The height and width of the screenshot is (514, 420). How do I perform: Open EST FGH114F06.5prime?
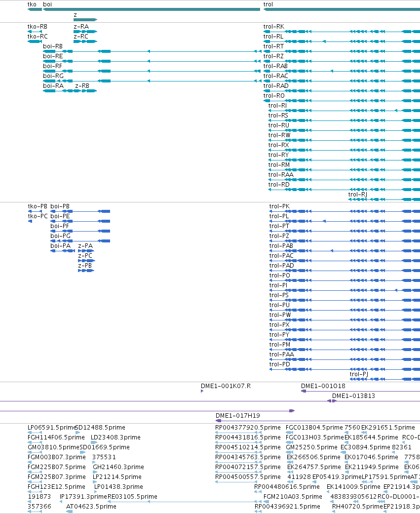tap(56, 437)
